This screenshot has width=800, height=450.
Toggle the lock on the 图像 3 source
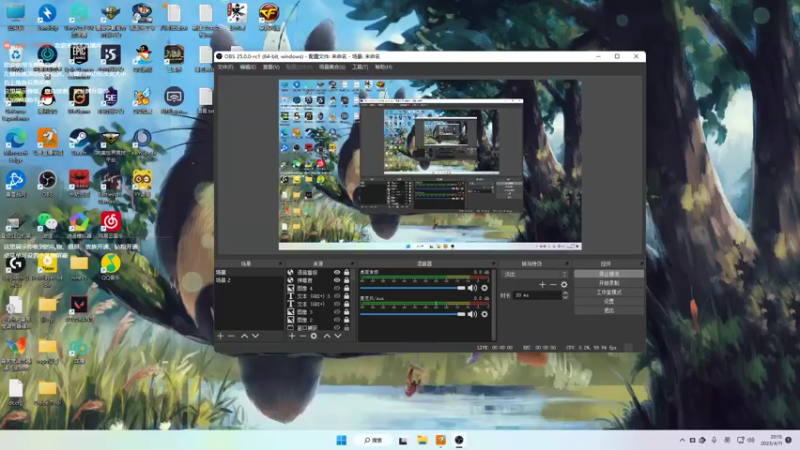point(346,312)
